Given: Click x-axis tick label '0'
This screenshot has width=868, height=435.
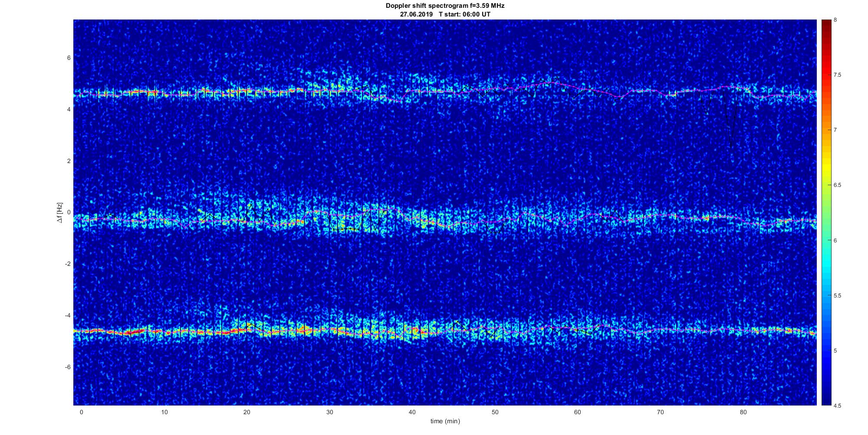Looking at the screenshot, I should click(81, 412).
